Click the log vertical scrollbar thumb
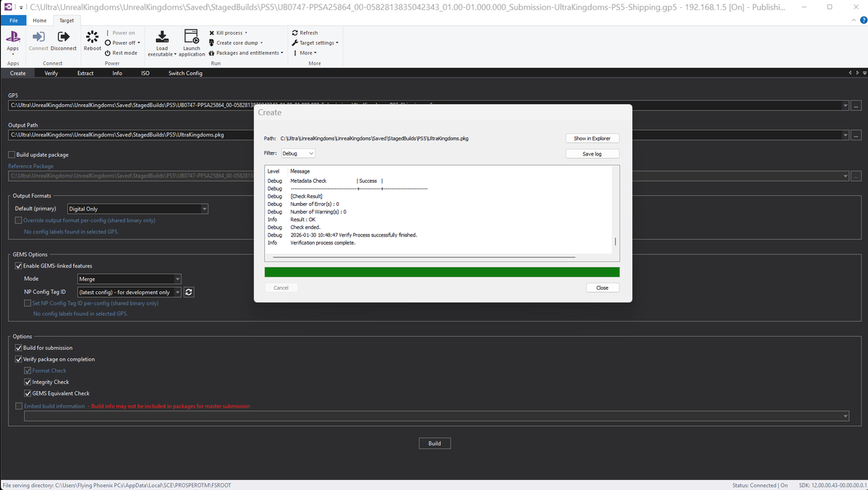This screenshot has height=490, width=868. coord(616,241)
